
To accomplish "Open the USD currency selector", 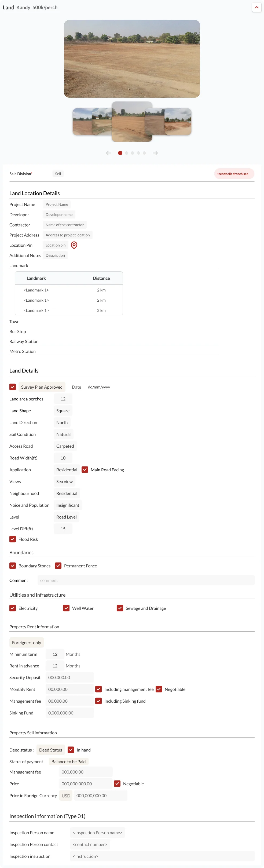I will pyautogui.click(x=66, y=796).
